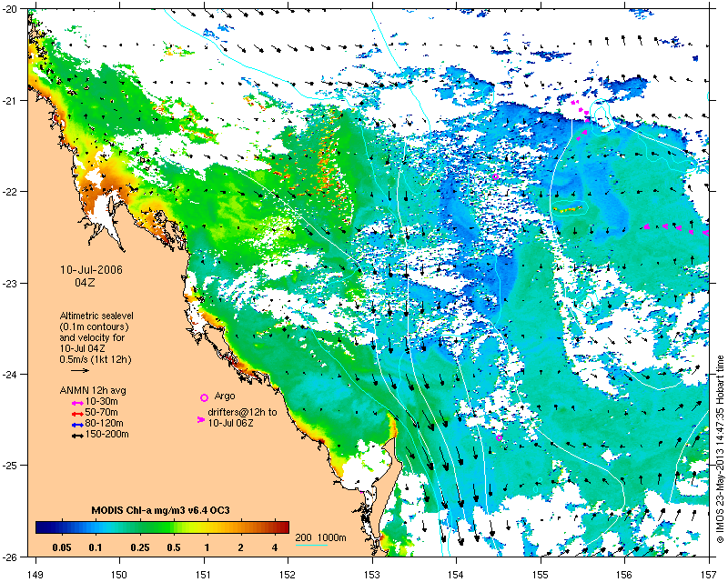728x582 pixels.
Task: Select the Argo float circle near -24.7 latitude
Action: [499, 437]
